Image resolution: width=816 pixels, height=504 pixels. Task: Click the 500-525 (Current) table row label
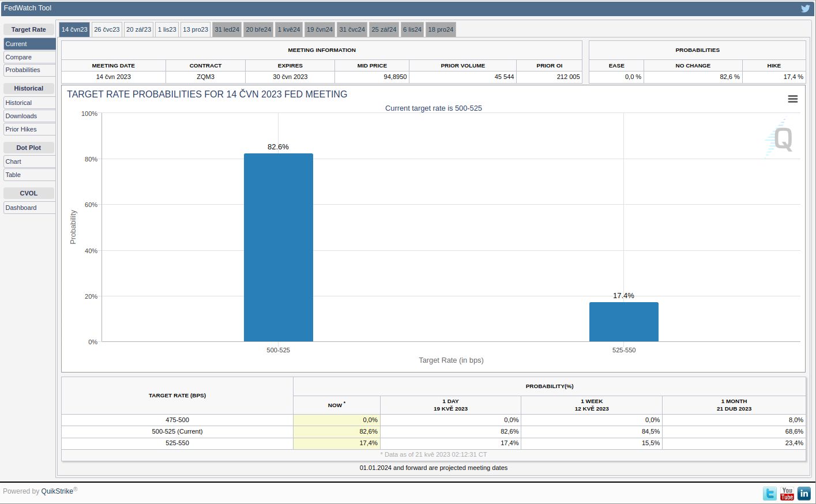(x=177, y=431)
